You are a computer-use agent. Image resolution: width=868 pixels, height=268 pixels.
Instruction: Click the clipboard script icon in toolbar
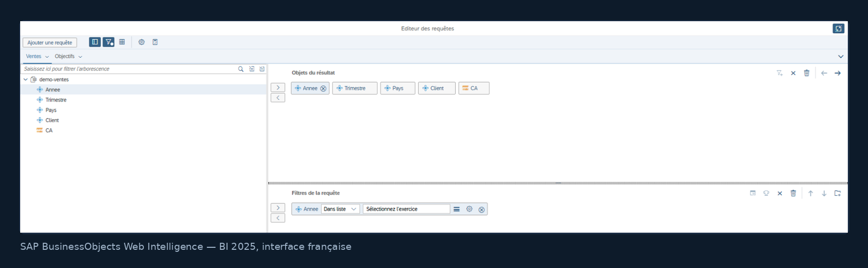point(155,42)
